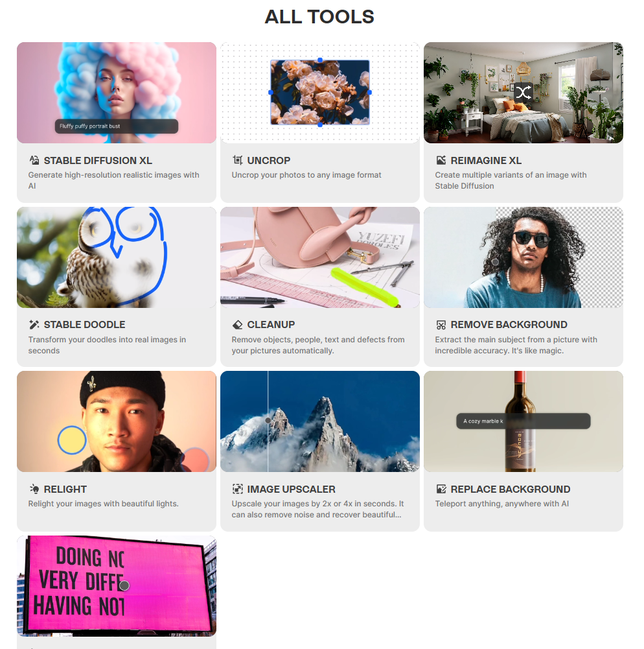The height and width of the screenshot is (649, 644).
Task: Click the Uncrop flowers thumbnail
Action: click(x=319, y=92)
